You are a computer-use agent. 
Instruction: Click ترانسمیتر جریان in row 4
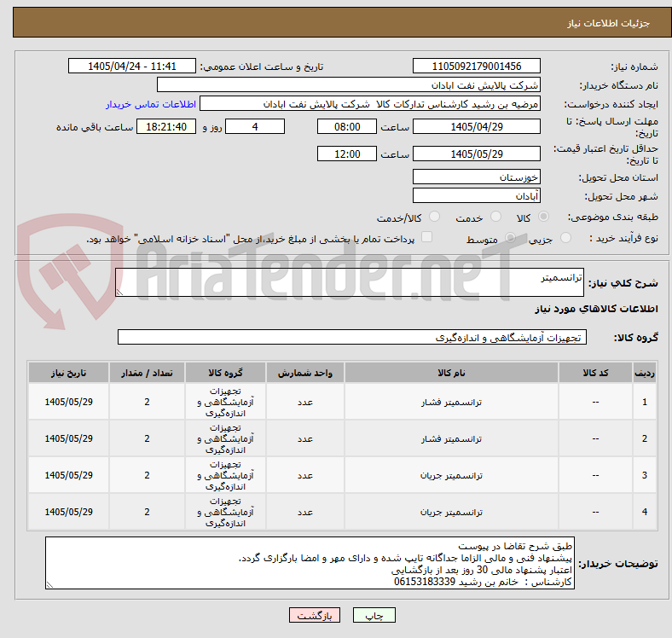(451, 512)
